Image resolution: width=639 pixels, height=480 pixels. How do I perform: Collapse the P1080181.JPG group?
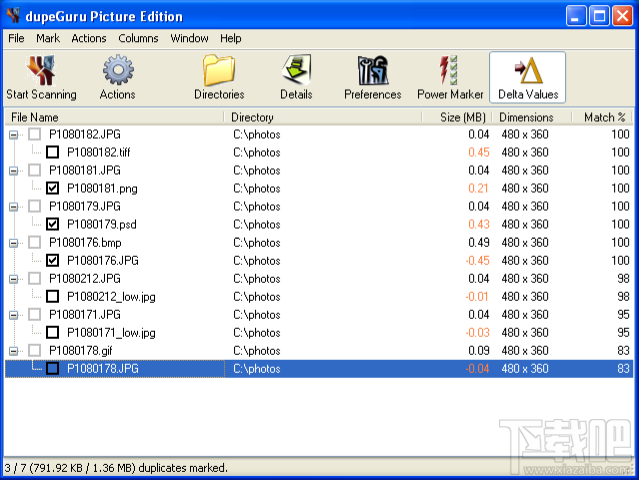13,170
